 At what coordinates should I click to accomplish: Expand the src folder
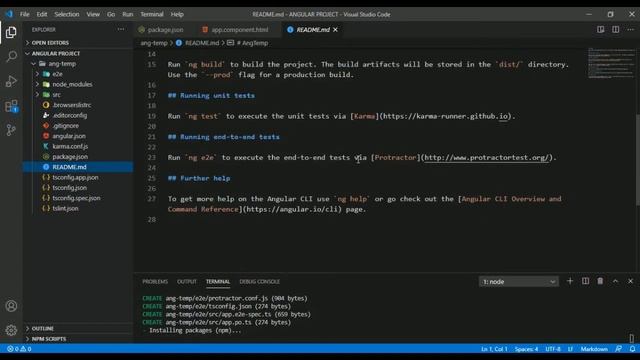point(78,95)
